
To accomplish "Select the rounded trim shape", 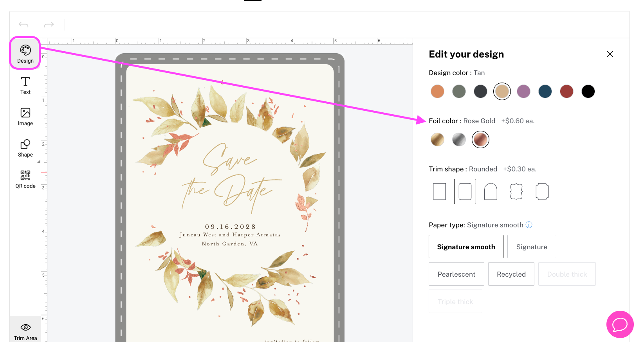I will (x=465, y=191).
